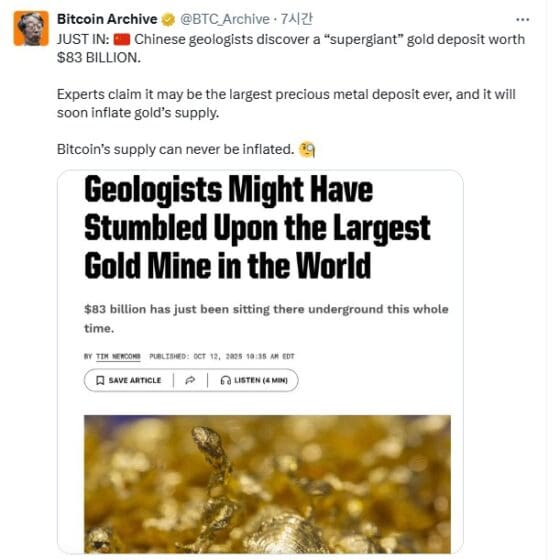Click the monocle face emoji
560x560 pixels.
point(307,150)
